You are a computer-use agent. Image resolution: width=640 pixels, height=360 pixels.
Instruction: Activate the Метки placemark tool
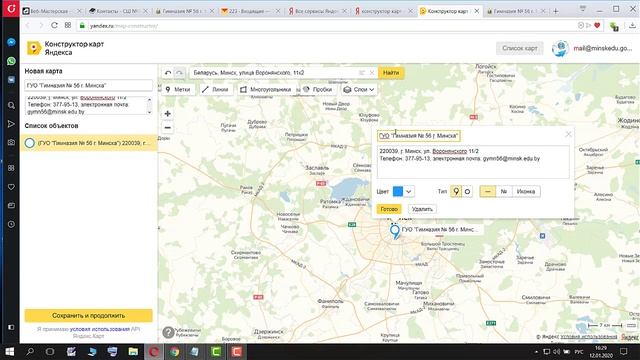point(178,89)
